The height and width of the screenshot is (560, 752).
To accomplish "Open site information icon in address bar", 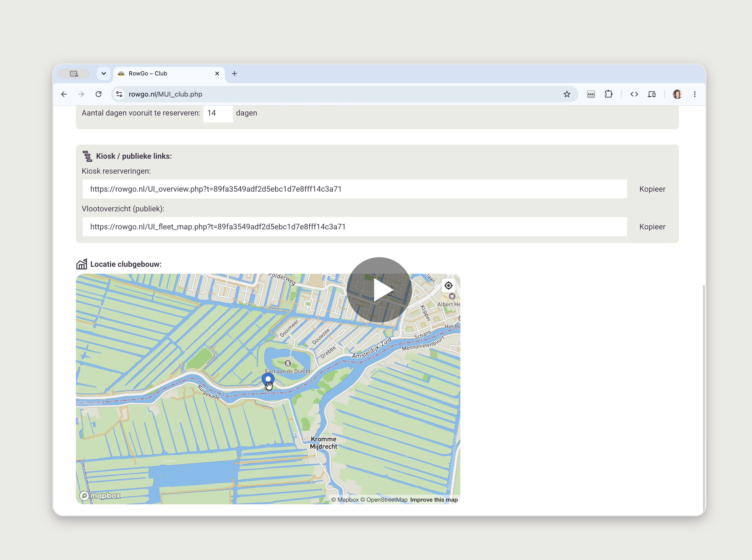I will tap(119, 94).
